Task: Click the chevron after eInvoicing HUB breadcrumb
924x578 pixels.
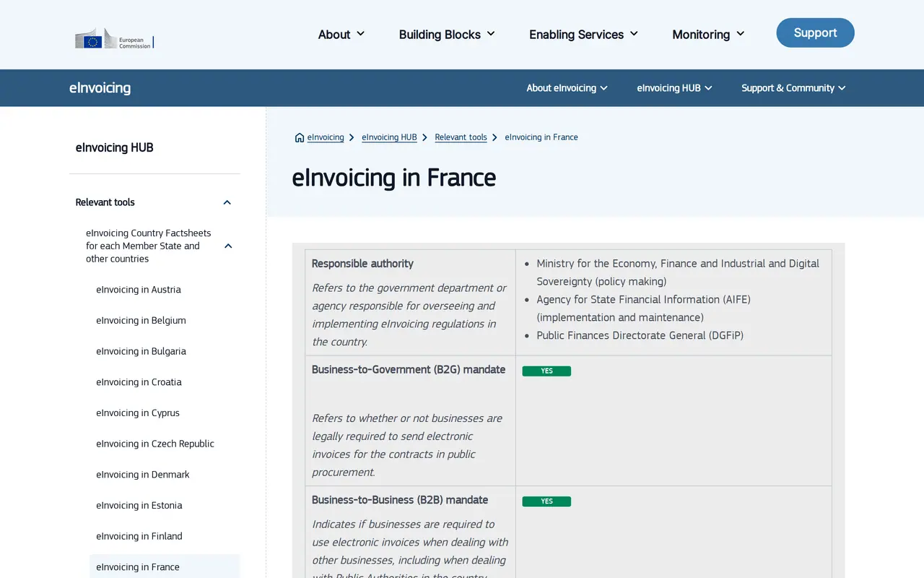Action: pos(425,137)
